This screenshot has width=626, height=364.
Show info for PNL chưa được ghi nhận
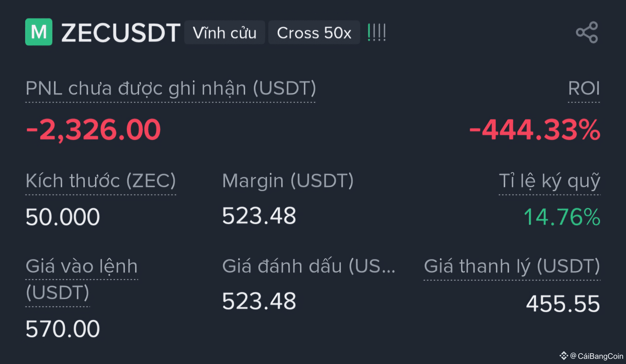click(x=171, y=88)
